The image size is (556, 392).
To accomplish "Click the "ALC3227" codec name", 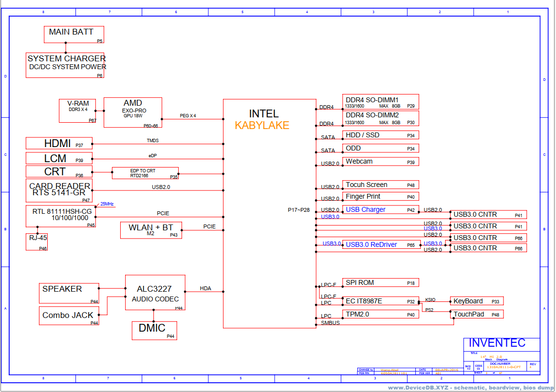I will tap(154, 289).
